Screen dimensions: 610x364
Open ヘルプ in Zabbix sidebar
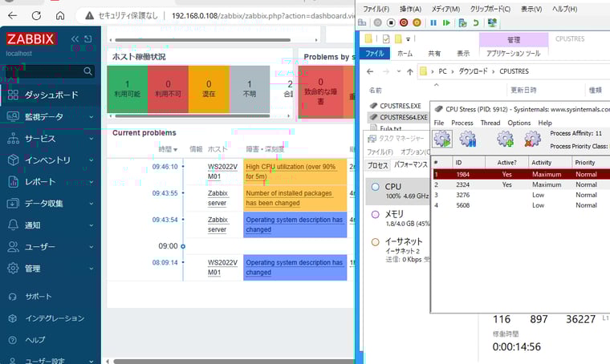click(35, 340)
